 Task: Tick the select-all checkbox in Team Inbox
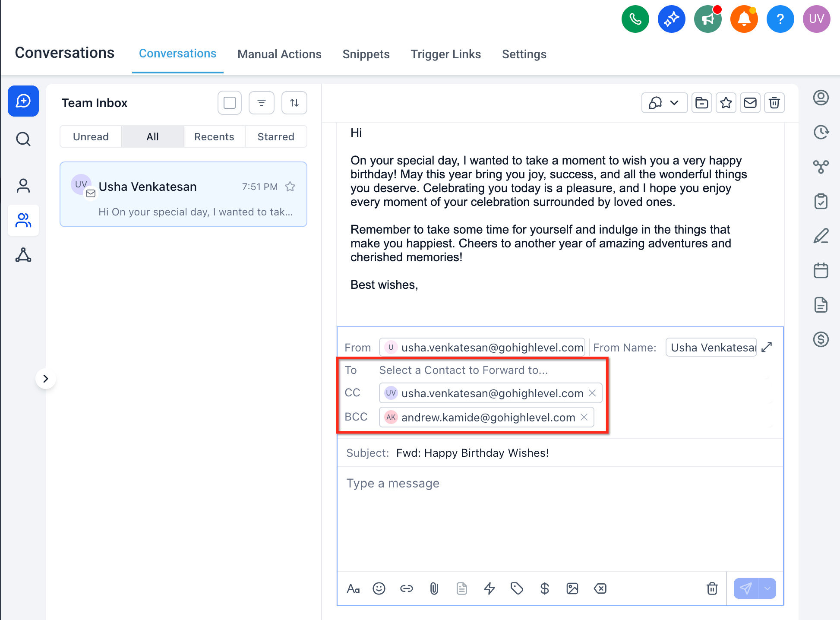tap(229, 103)
